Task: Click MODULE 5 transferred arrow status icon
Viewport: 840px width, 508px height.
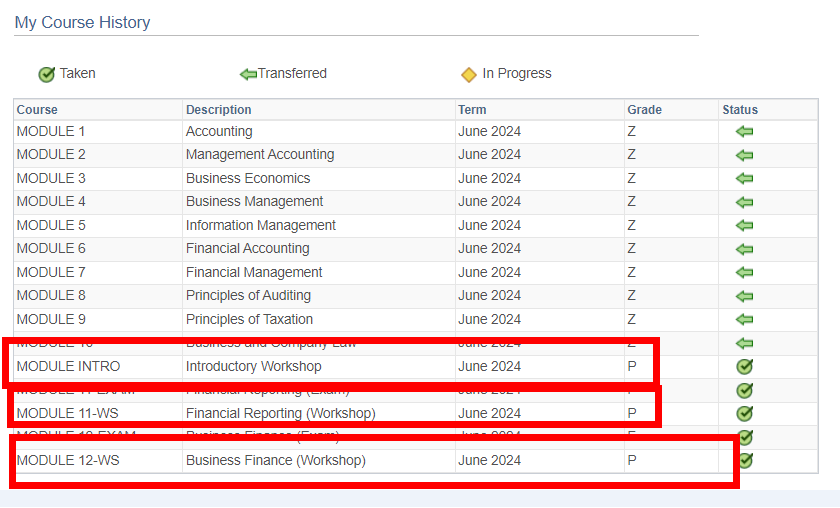Action: pyautogui.click(x=744, y=226)
